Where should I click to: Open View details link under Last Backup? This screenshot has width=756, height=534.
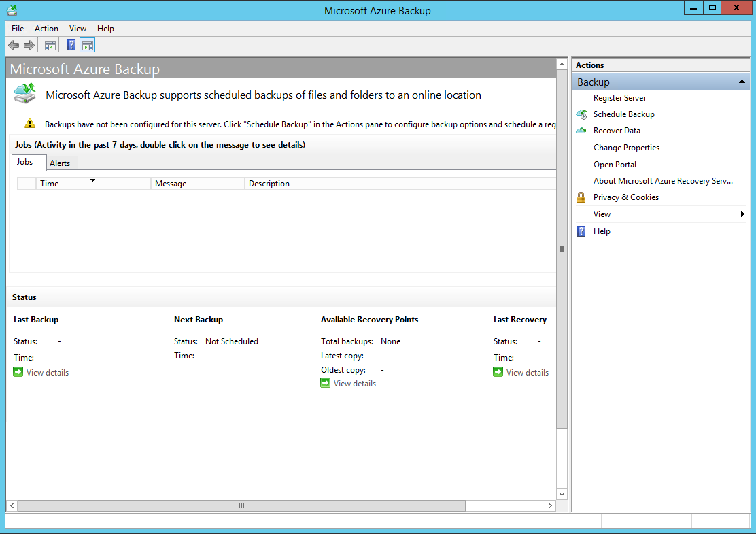point(48,372)
